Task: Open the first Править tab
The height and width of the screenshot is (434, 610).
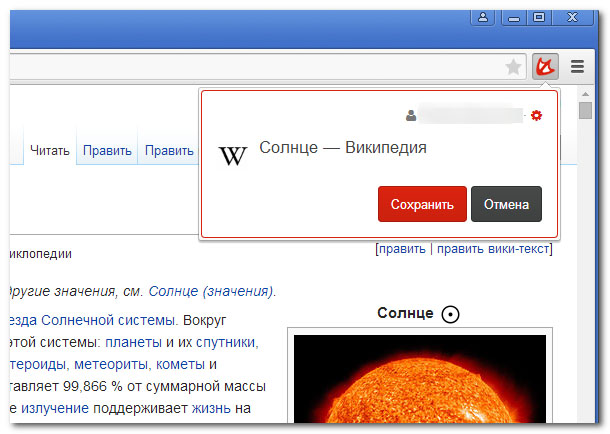Action: [107, 150]
